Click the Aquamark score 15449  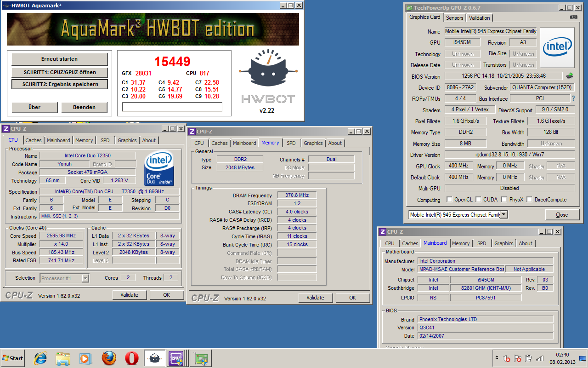tap(172, 61)
